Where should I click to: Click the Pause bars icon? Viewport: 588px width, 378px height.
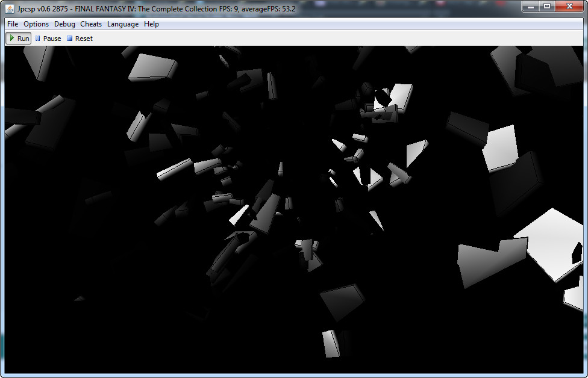pyautogui.click(x=38, y=39)
